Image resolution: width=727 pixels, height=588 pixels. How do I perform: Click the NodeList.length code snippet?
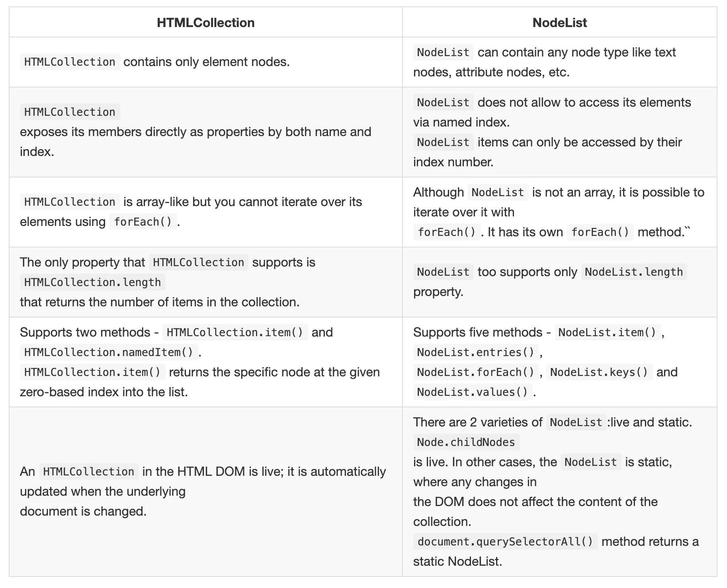click(x=634, y=272)
